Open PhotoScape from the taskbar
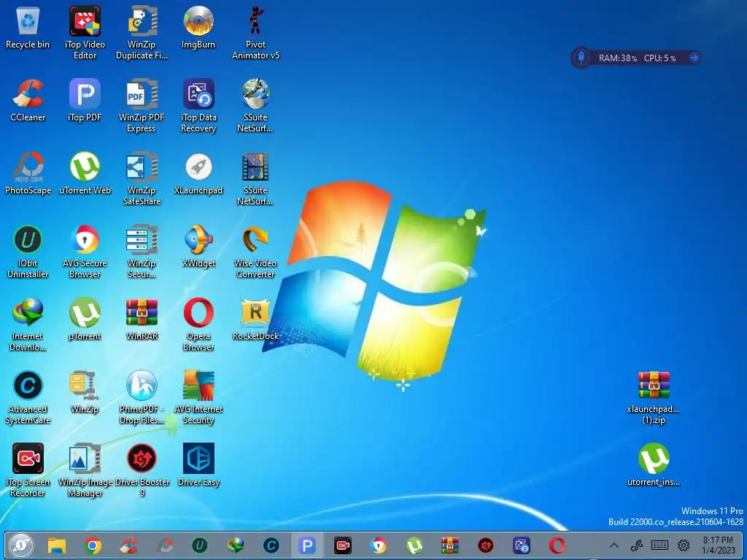This screenshot has height=560, width=747. [x=165, y=545]
